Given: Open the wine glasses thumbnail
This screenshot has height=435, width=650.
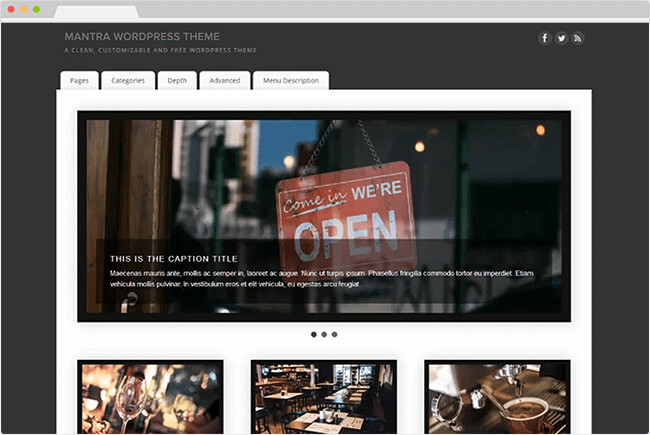Looking at the screenshot, I should click(x=150, y=397).
